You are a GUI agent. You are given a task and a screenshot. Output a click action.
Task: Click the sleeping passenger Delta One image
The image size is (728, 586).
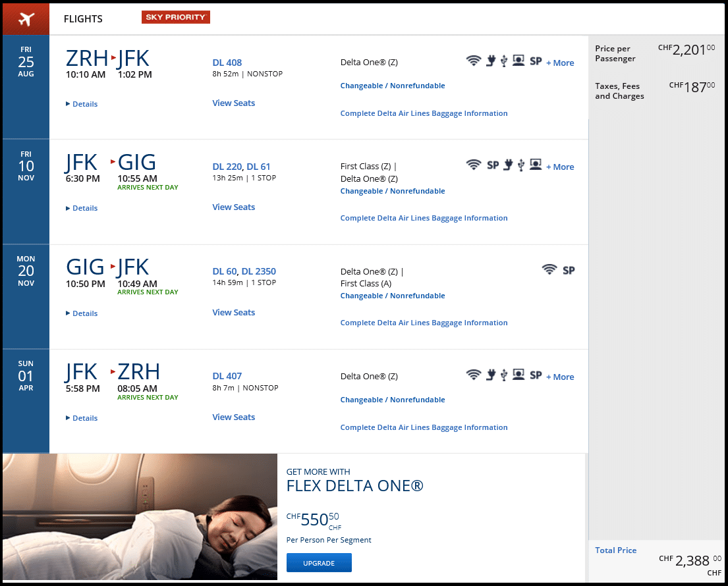point(140,517)
